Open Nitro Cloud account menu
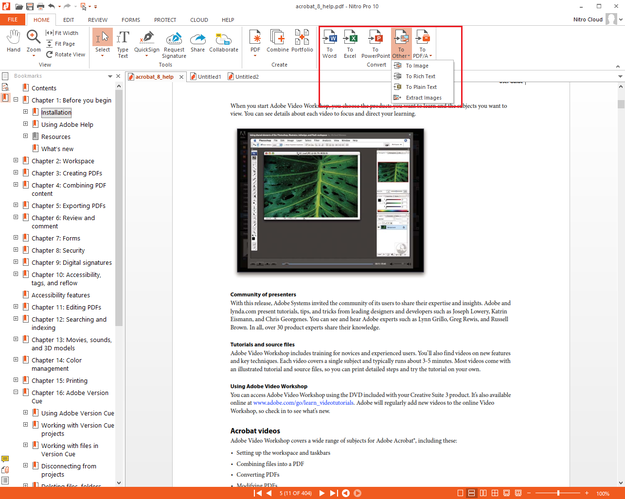Screen dimensions: 625x499 (598, 19)
